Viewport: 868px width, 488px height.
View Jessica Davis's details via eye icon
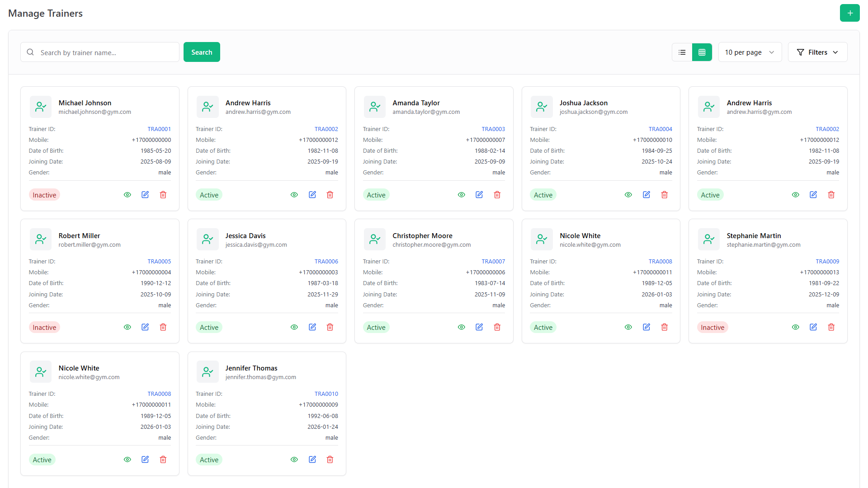pos(294,327)
